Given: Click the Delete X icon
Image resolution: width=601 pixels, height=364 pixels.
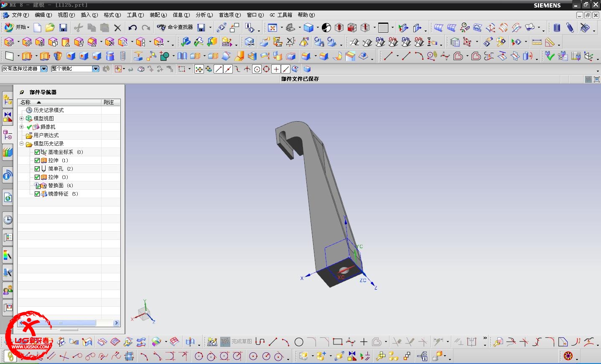Looking at the screenshot, I should pyautogui.click(x=117, y=28).
